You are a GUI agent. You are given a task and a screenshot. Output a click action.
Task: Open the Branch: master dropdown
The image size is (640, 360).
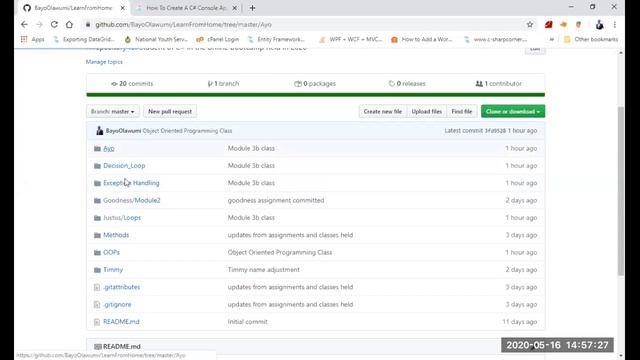pos(113,111)
